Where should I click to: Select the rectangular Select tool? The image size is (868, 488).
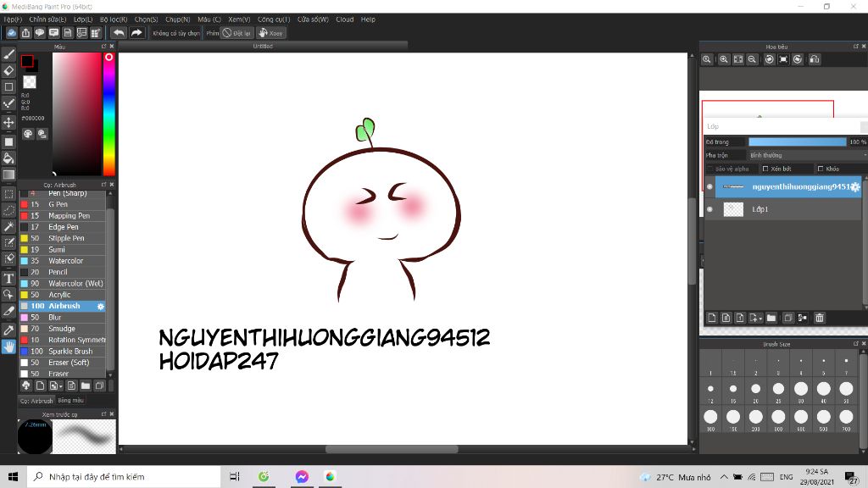[x=8, y=194]
